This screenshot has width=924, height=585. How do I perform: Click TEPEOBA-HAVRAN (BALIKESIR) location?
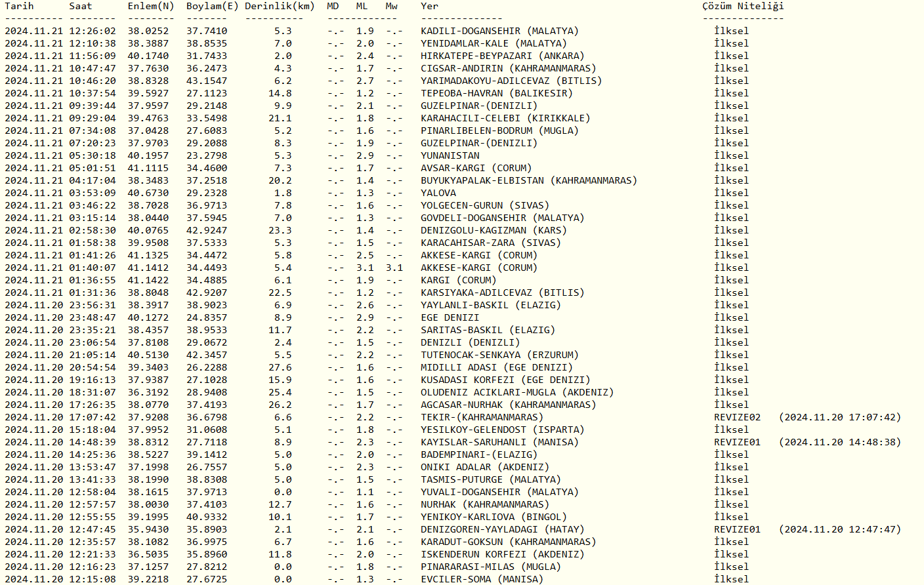pyautogui.click(x=496, y=93)
